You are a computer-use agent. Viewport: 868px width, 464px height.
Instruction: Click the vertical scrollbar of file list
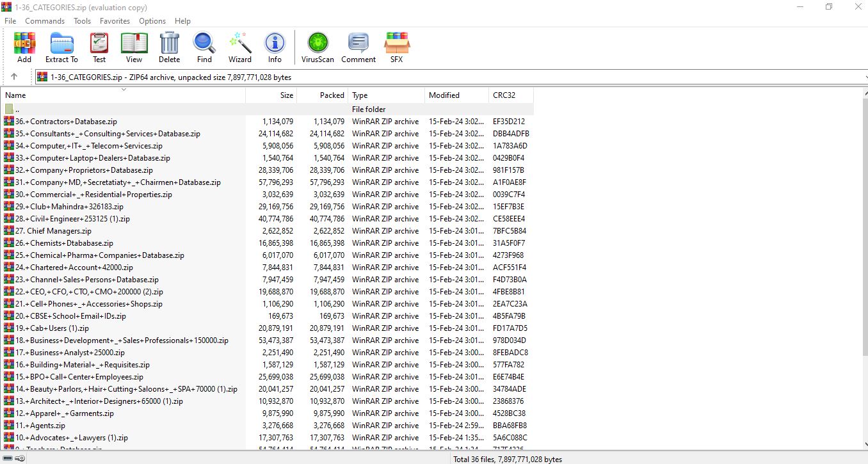pos(864,256)
